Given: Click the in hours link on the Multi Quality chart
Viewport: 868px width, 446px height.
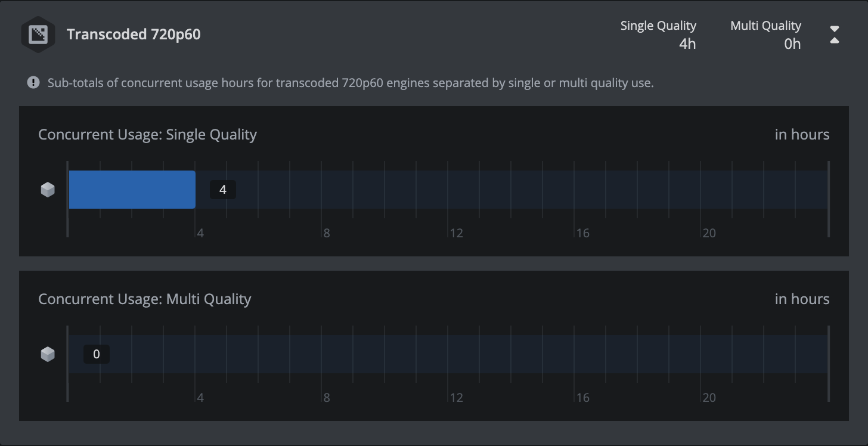Looking at the screenshot, I should (802, 299).
